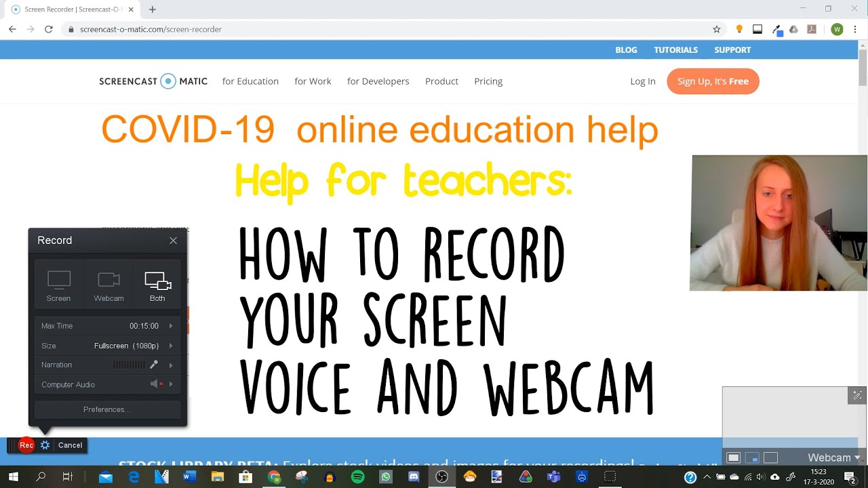Open the BLOG link in top bar
The height and width of the screenshot is (488, 868).
626,50
